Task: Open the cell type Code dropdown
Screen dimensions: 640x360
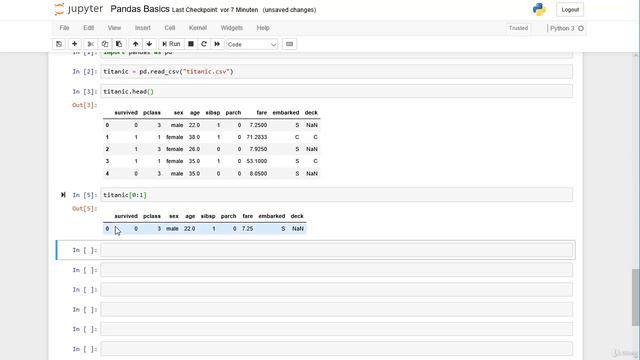Action: click(252, 44)
